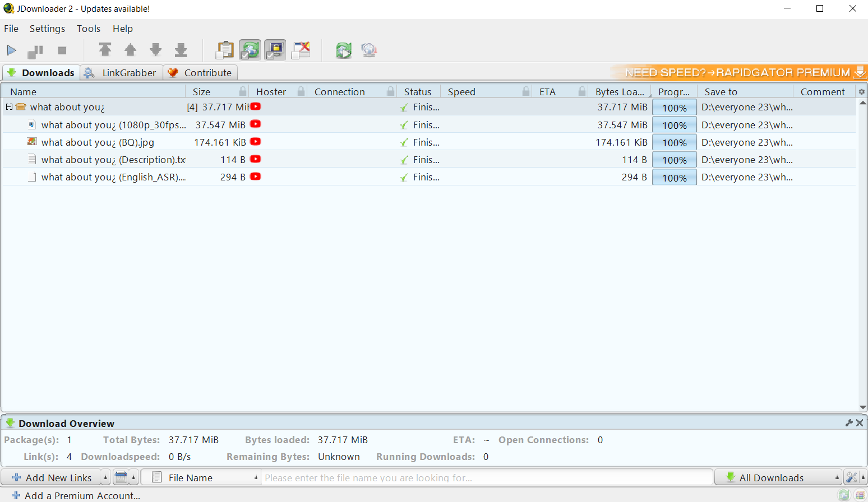Screen dimensions: 868x502
Task: Move selection to bottom arrow icon
Action: (x=181, y=50)
